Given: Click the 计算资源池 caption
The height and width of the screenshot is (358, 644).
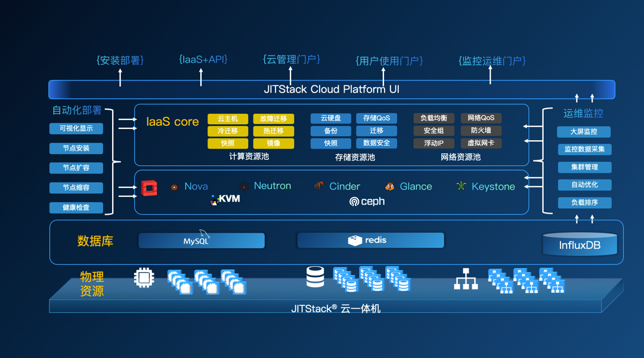Looking at the screenshot, I should 249,156.
